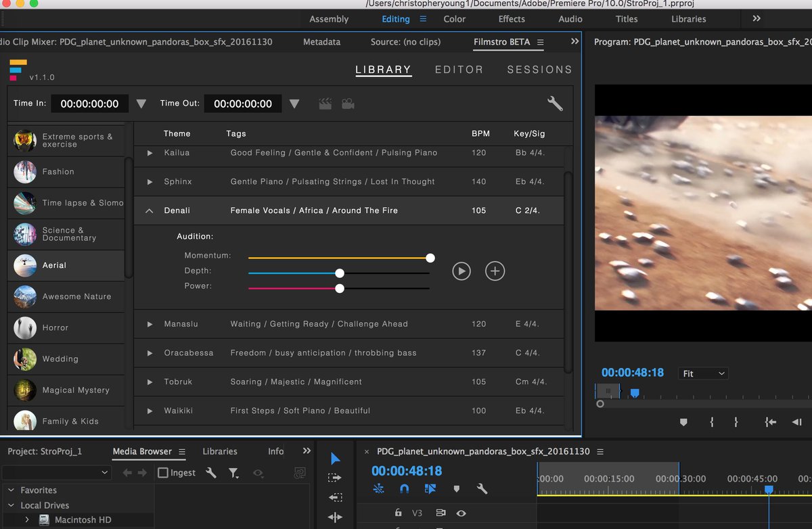Open the Filmstro EDITOR tab

tap(459, 70)
